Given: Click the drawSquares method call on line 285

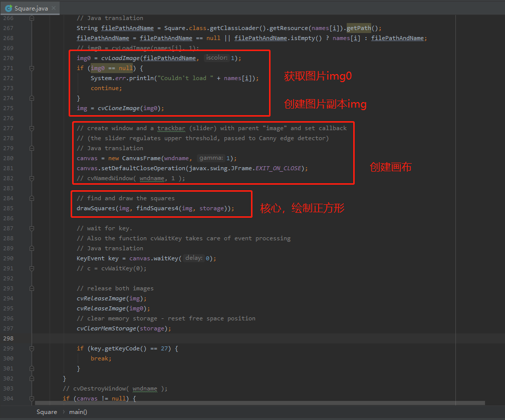Looking at the screenshot, I should (x=97, y=208).
